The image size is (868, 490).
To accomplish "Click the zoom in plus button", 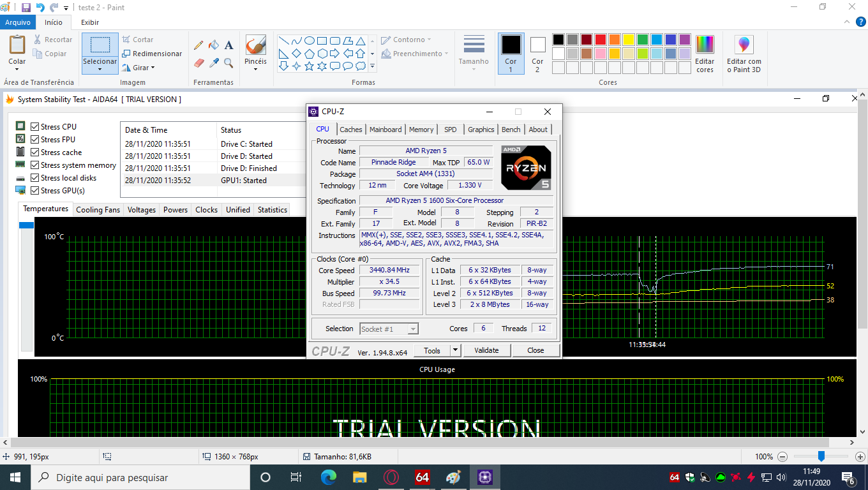I will click(x=860, y=457).
